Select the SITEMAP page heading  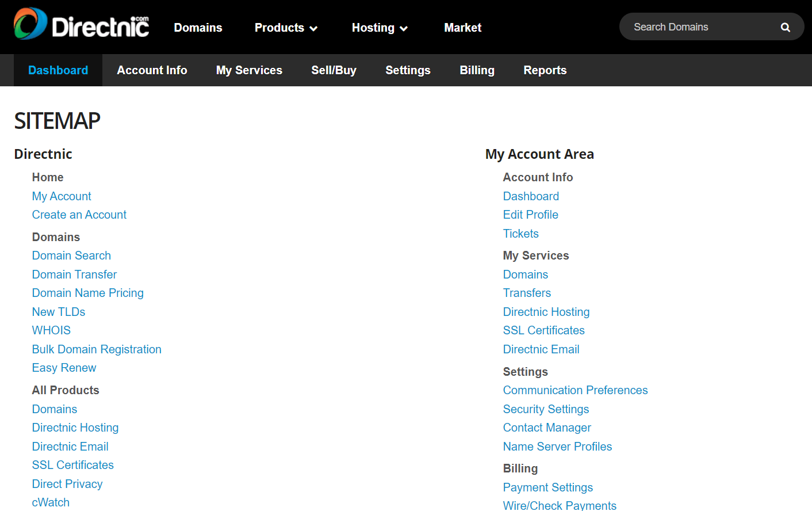coord(57,121)
